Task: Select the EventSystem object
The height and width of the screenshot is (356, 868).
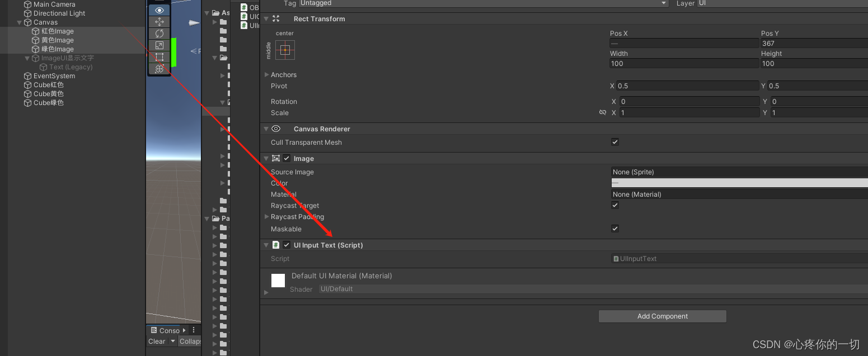Action: (49, 76)
